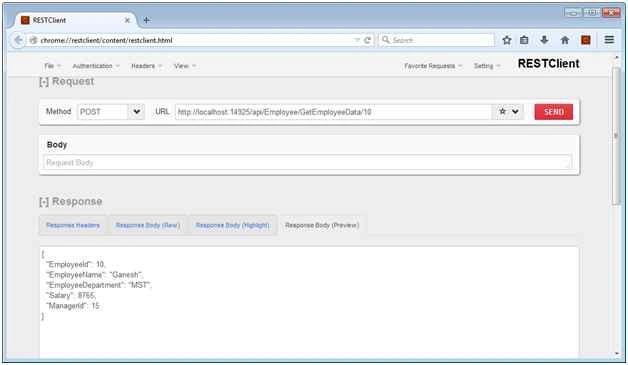Screen dimensions: 628x365
Task: Open the hamburger browser menu
Action: click(x=609, y=40)
